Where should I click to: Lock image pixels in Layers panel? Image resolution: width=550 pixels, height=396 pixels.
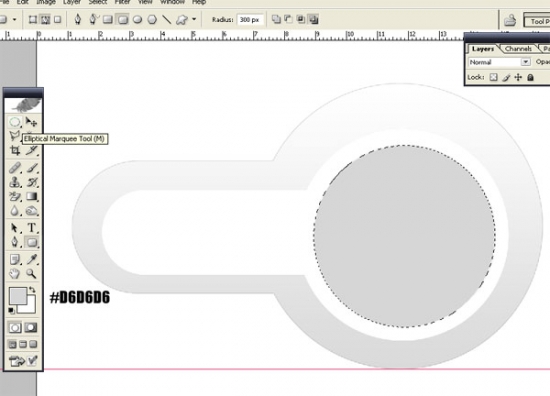point(506,77)
